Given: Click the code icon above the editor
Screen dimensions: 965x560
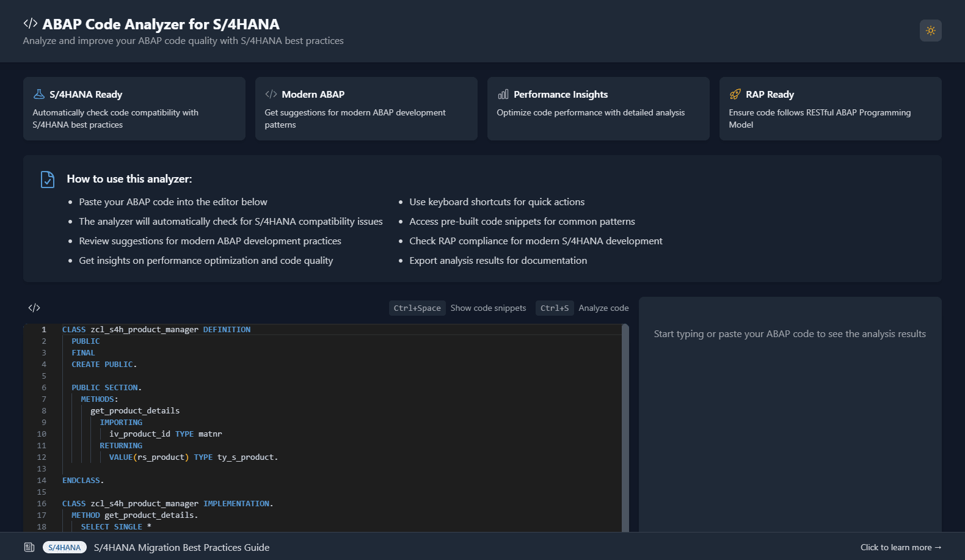Looking at the screenshot, I should coord(34,308).
